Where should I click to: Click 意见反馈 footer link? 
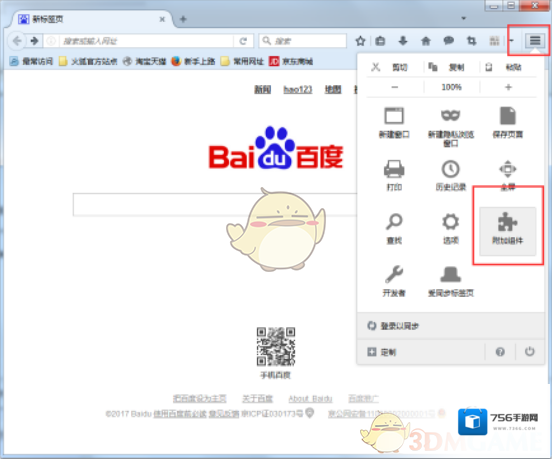click(224, 414)
